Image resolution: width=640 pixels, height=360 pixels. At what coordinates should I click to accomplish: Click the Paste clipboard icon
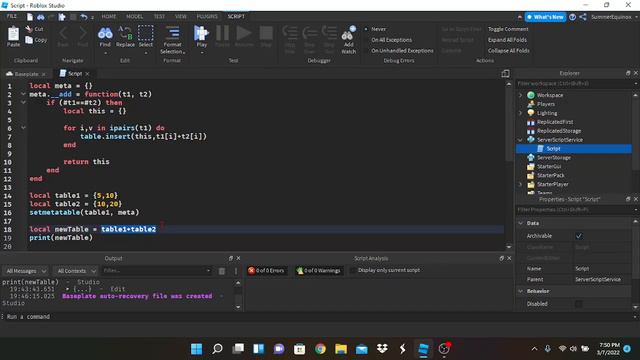pos(13,34)
